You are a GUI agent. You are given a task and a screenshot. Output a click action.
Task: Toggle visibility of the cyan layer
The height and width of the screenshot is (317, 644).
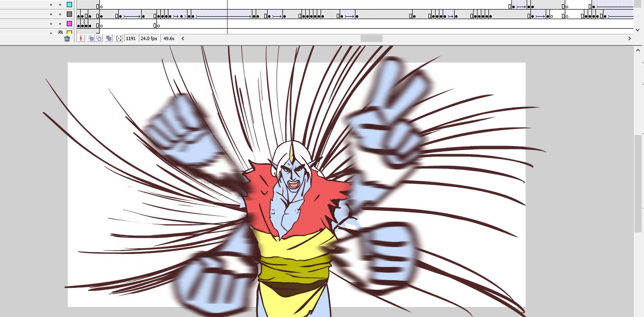pos(51,5)
